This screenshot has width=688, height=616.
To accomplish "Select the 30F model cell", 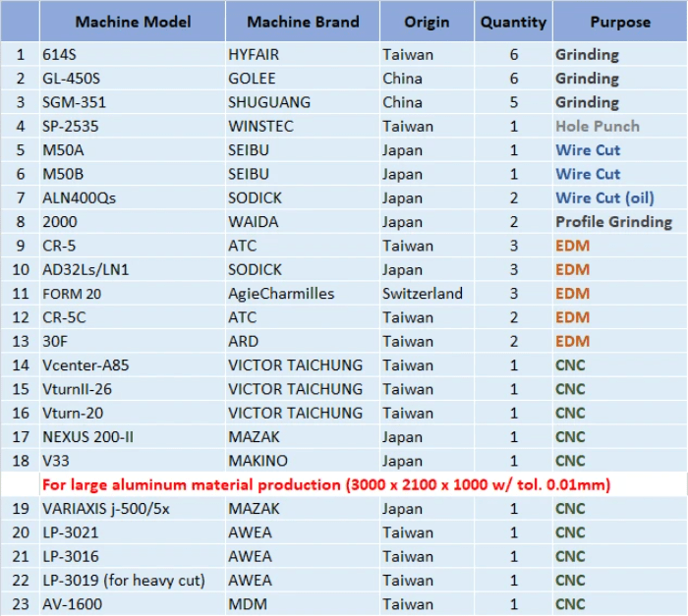I will pyautogui.click(x=133, y=341).
